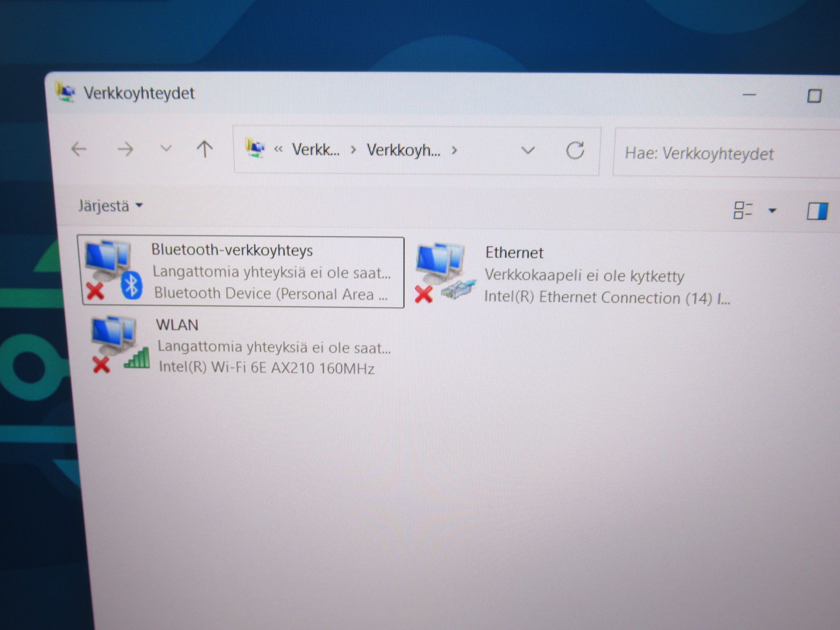
Task: Go up one folder level
Action: pyautogui.click(x=205, y=149)
